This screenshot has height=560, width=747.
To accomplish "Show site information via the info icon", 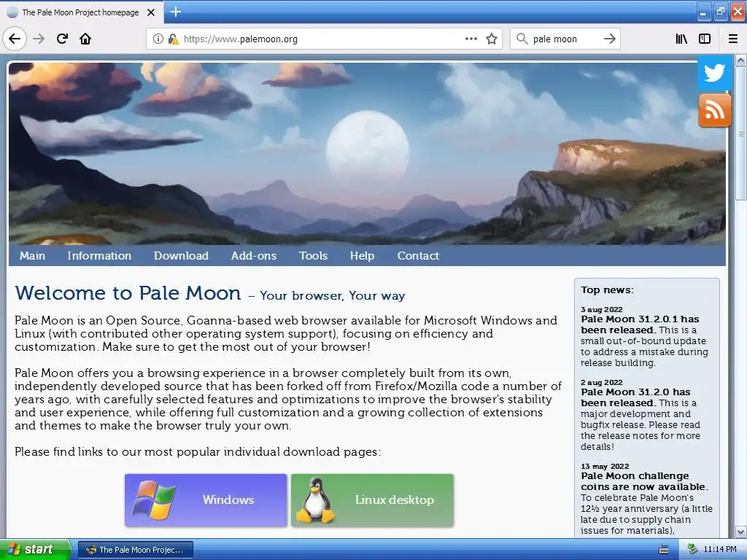I will [x=158, y=39].
